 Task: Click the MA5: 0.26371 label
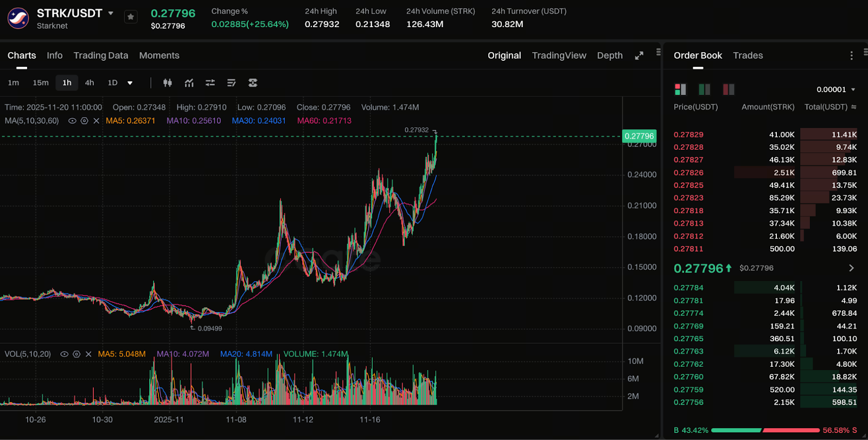130,120
